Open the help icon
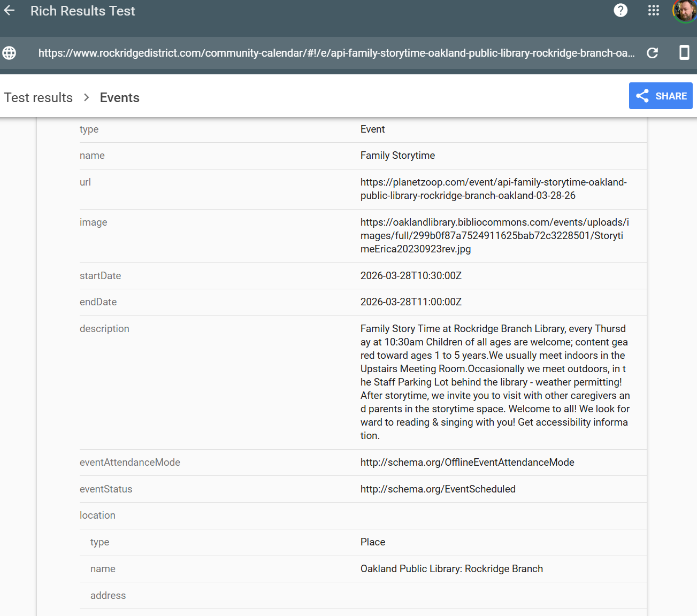 pos(621,10)
